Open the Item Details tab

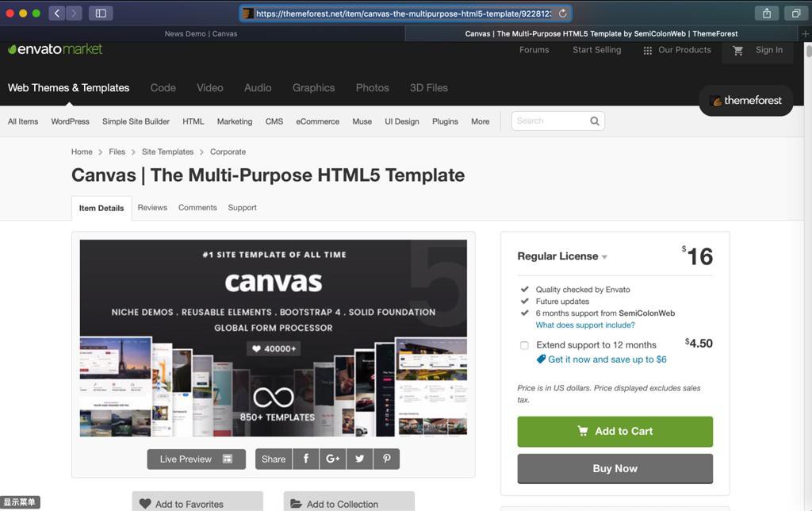101,208
